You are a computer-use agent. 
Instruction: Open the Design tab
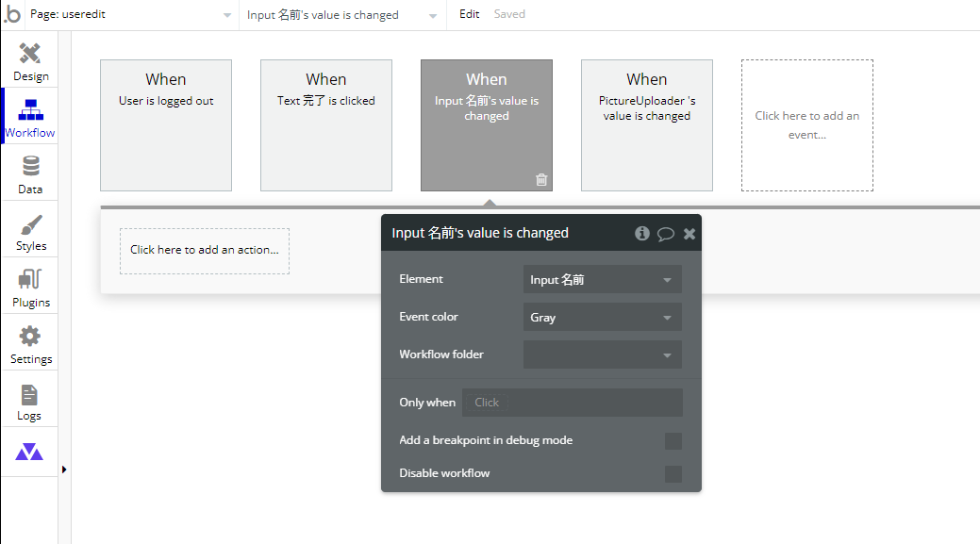pyautogui.click(x=30, y=62)
